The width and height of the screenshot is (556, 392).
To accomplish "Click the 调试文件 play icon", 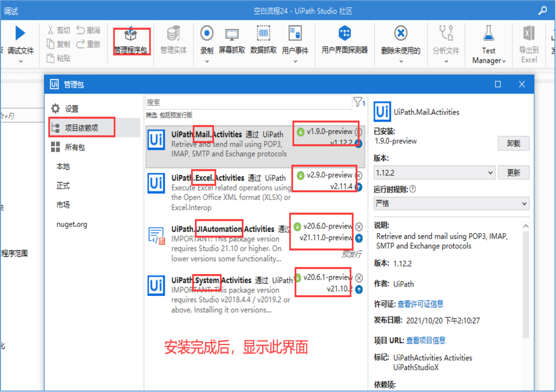I will (20, 33).
